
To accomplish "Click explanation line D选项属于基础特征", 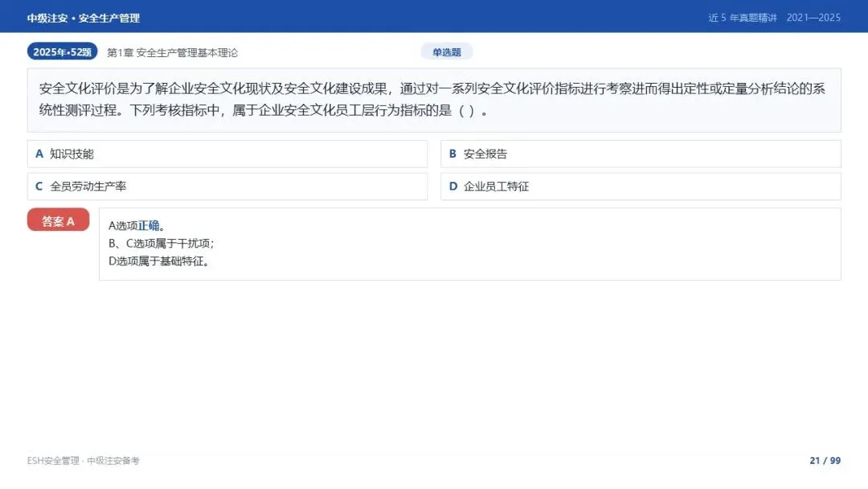I will point(159,261).
